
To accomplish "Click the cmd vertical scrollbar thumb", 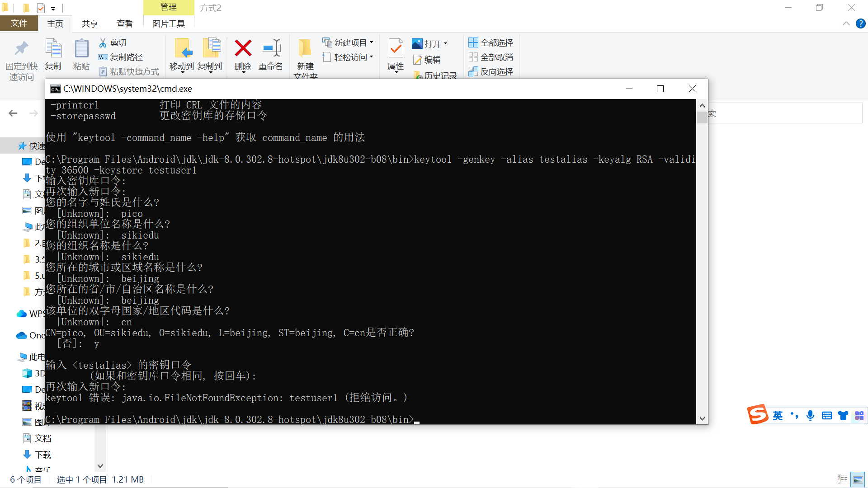I will [x=702, y=117].
